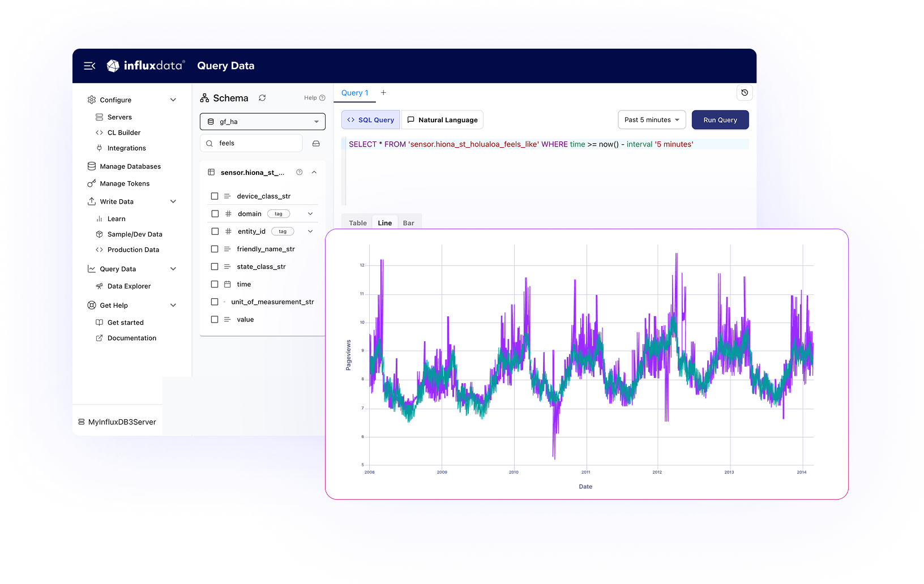Click the Integrations plug icon
The width and height of the screenshot is (924, 584).
pos(99,148)
